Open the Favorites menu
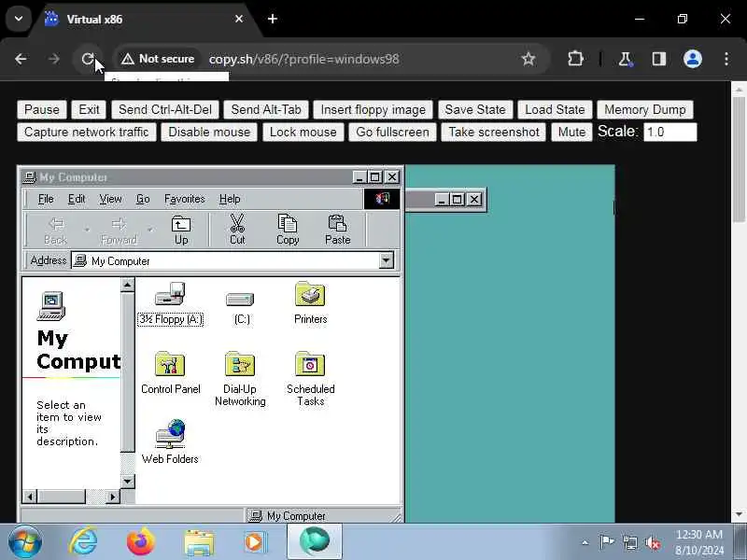 pos(184,199)
